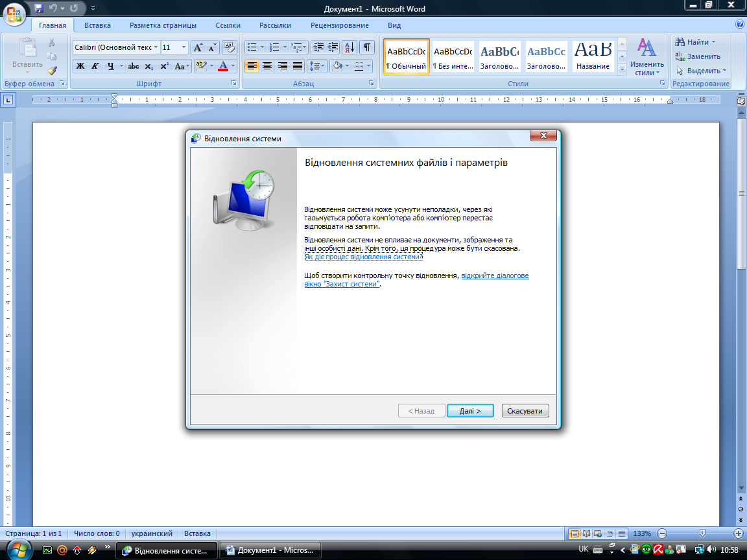Click the Numbering list icon
747x560 pixels.
[x=274, y=47]
